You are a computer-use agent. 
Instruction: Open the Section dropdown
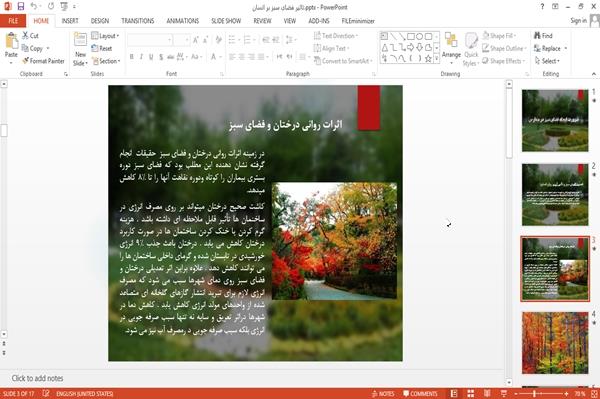[x=106, y=61]
